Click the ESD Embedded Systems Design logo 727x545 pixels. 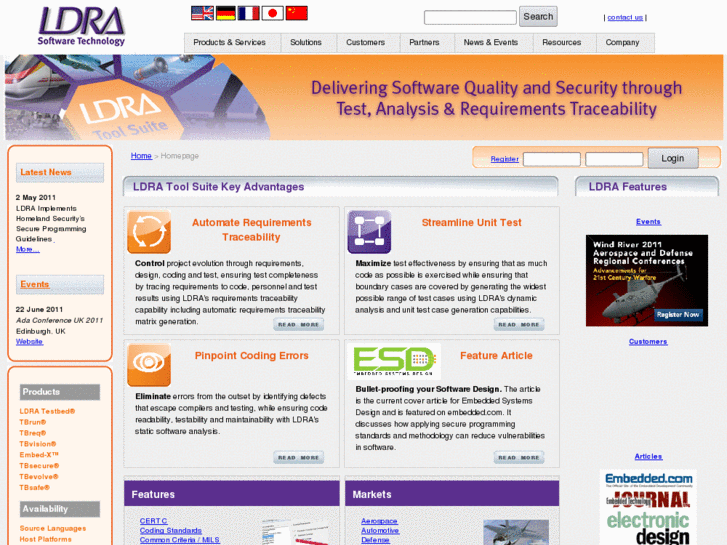click(x=394, y=361)
